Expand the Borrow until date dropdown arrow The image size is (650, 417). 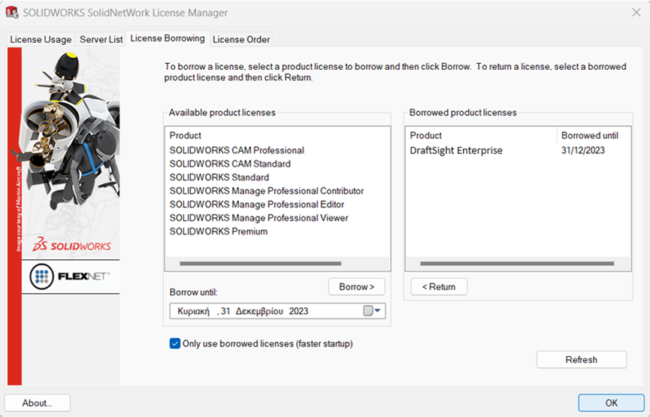(379, 311)
